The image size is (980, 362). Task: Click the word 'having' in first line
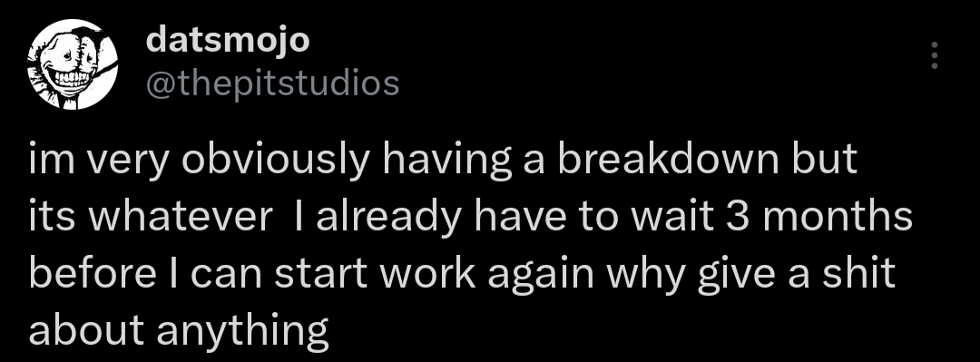(x=444, y=160)
